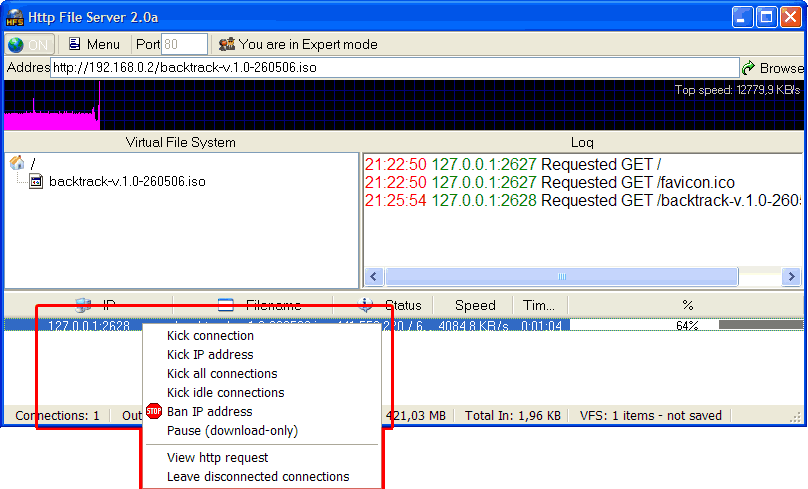Image resolution: width=808 pixels, height=489 pixels.
Task: Click the Ban IP address stop icon
Action: point(154,411)
